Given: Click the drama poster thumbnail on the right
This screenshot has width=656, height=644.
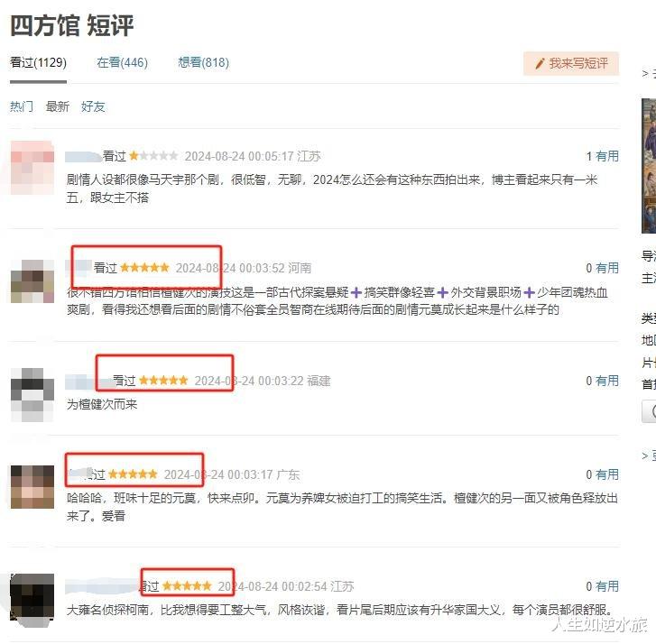Looking at the screenshot, I should coord(649,166).
